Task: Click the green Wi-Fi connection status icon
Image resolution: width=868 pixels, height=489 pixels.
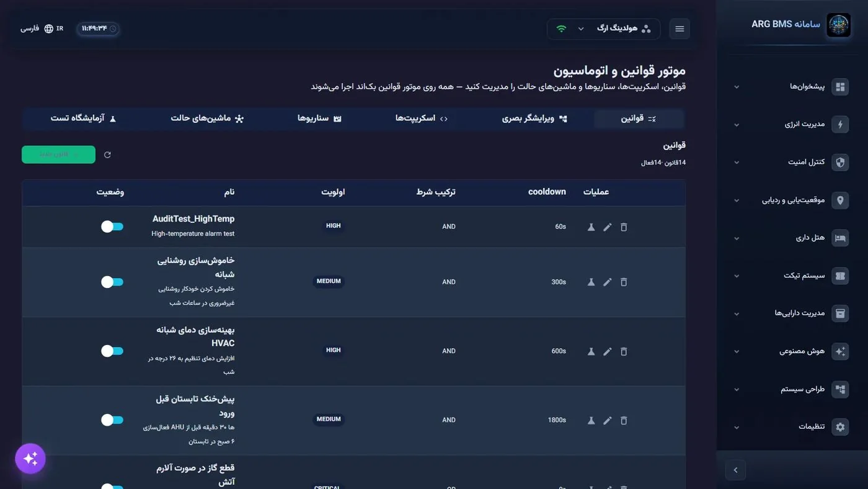Action: (x=561, y=29)
